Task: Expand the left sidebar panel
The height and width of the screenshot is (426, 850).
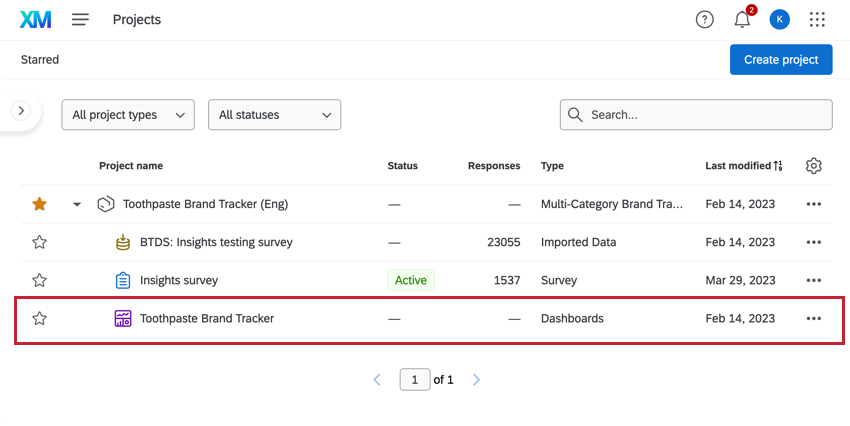Action: 22,111
